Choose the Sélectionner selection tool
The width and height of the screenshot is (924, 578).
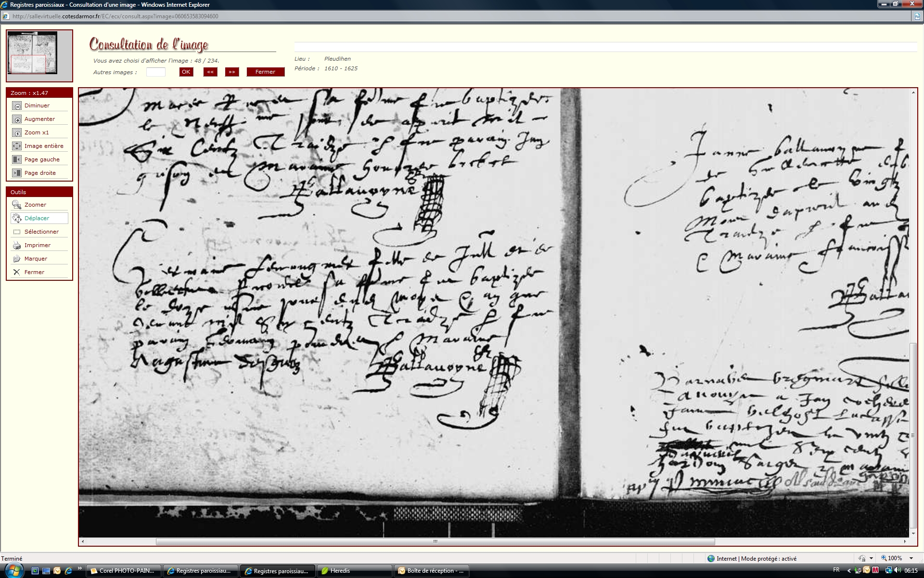click(x=17, y=232)
